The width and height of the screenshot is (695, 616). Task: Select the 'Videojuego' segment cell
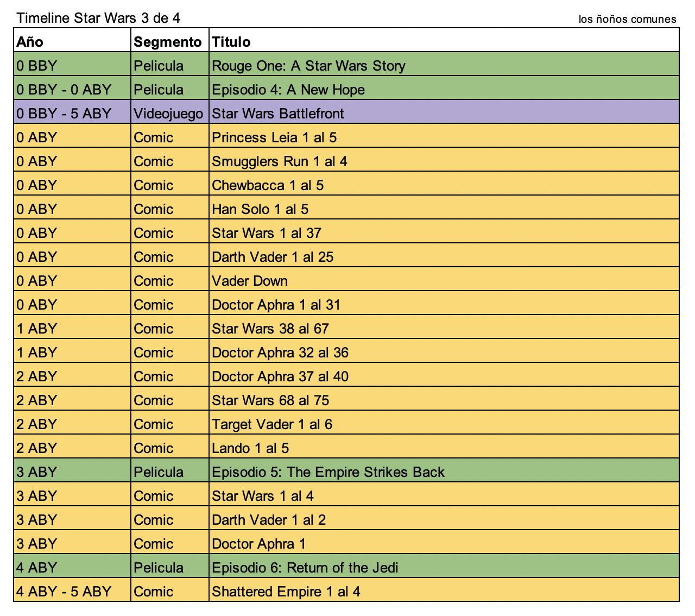(168, 114)
